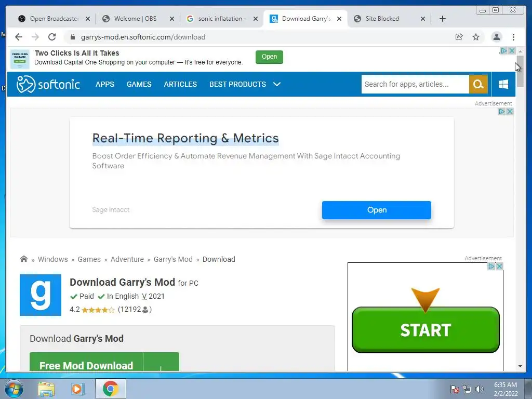The width and height of the screenshot is (532, 399).
Task: Go back with the browser back arrow
Action: 19,37
